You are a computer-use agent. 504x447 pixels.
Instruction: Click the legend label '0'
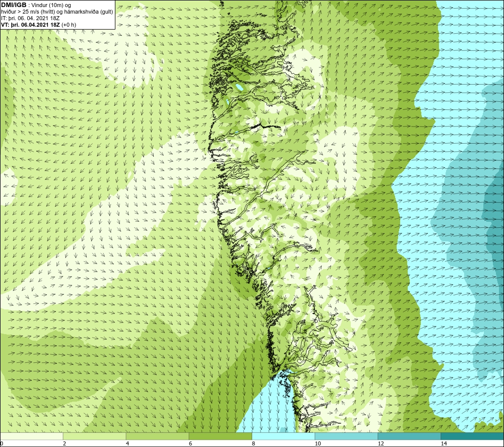coord(2,443)
